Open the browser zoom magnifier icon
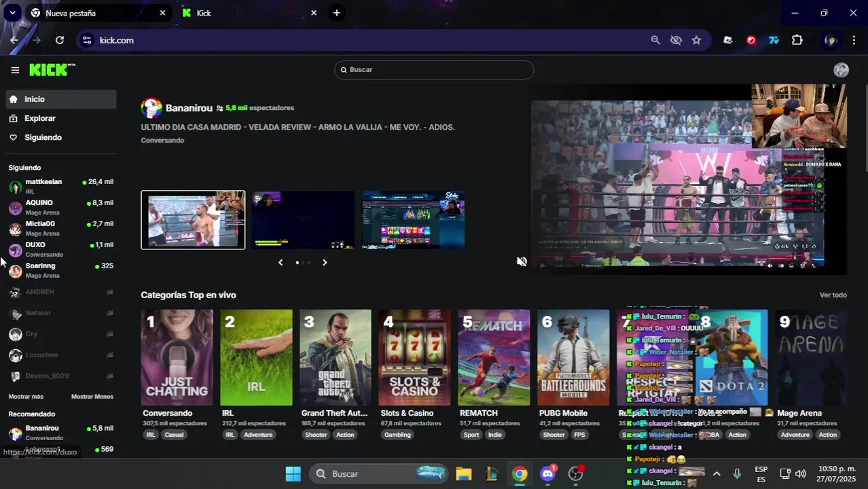The image size is (868, 489). pyautogui.click(x=655, y=40)
